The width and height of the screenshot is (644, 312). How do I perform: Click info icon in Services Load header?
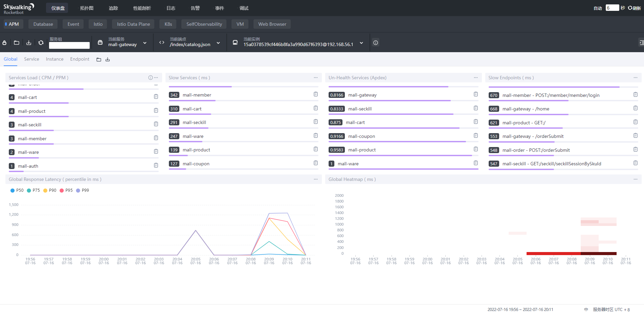click(x=151, y=78)
